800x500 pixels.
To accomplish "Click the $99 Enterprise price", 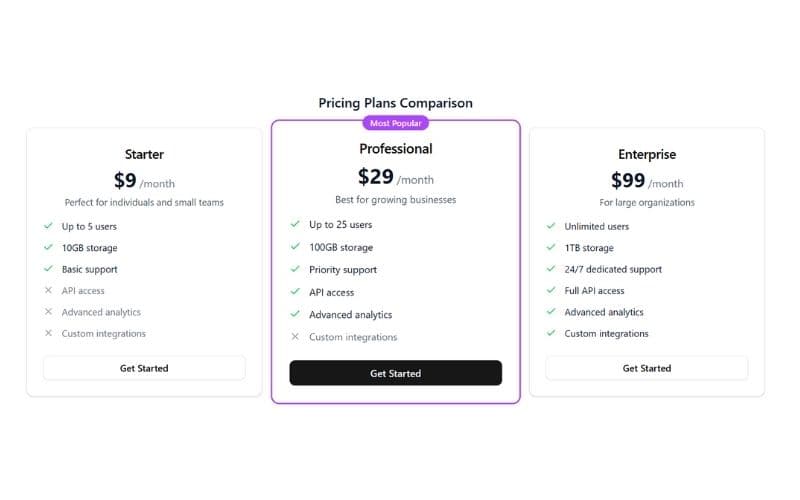I will click(x=628, y=181).
